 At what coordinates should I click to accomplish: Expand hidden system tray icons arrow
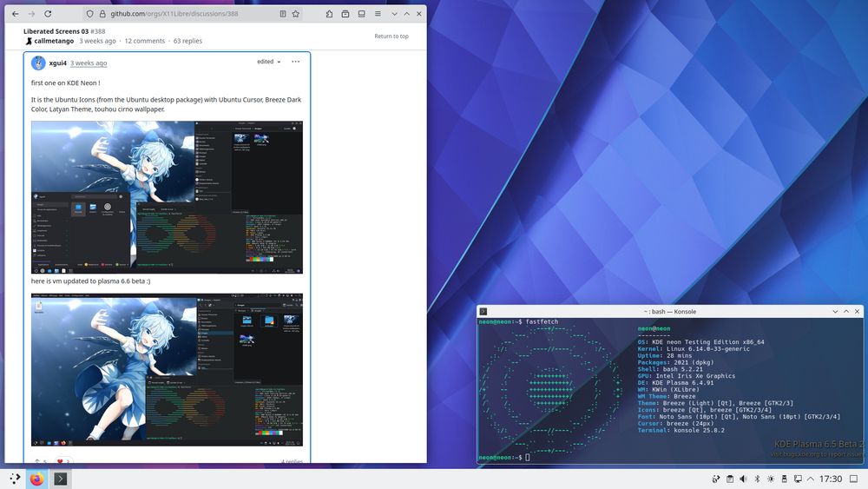click(811, 479)
